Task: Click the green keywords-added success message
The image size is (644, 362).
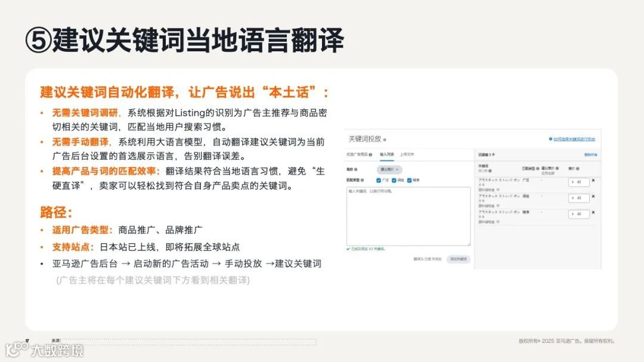Action: coord(366,249)
